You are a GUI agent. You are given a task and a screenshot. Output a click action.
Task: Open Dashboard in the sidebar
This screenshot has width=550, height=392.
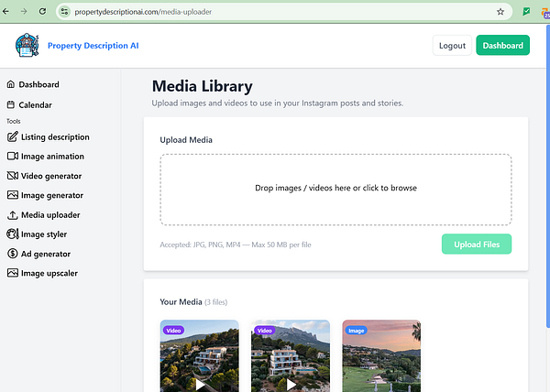point(38,84)
